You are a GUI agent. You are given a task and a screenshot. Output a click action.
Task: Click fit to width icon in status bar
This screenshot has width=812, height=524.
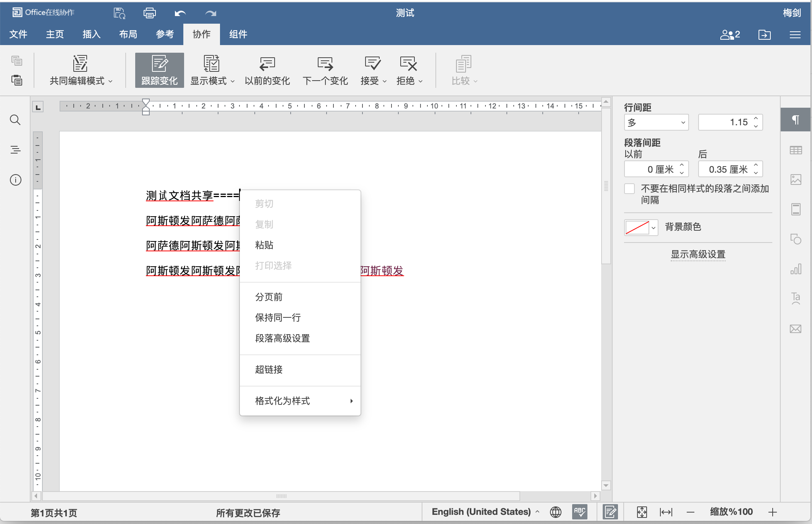point(666,512)
